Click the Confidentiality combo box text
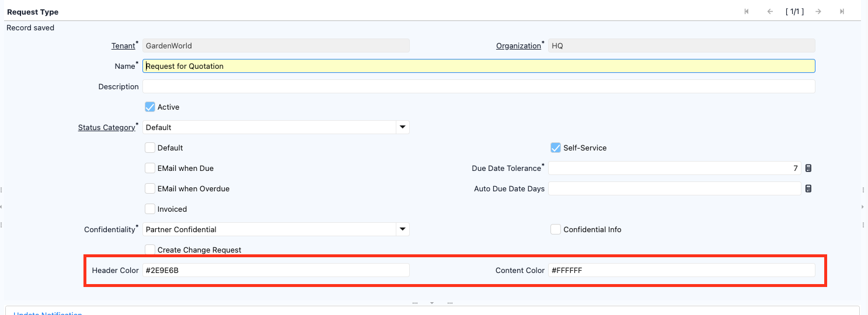Viewport: 868px width, 315px height. coord(269,229)
